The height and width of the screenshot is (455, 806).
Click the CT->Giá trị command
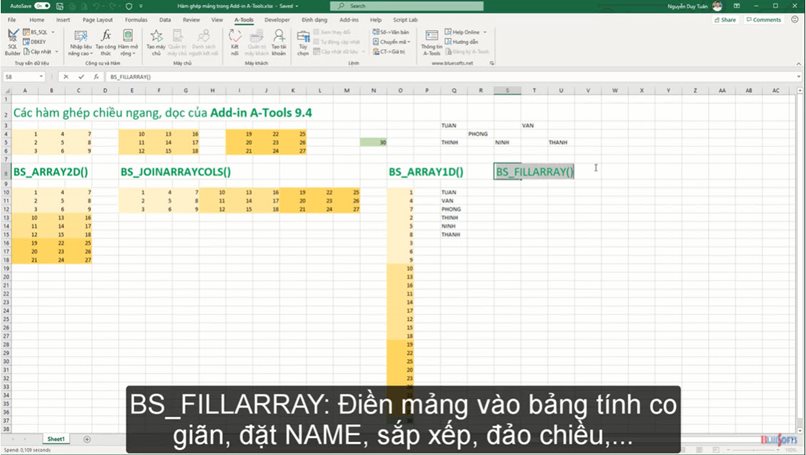(389, 51)
